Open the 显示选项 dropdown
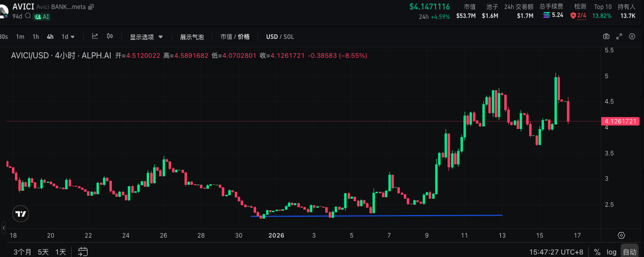The image size is (644, 257). (x=145, y=37)
